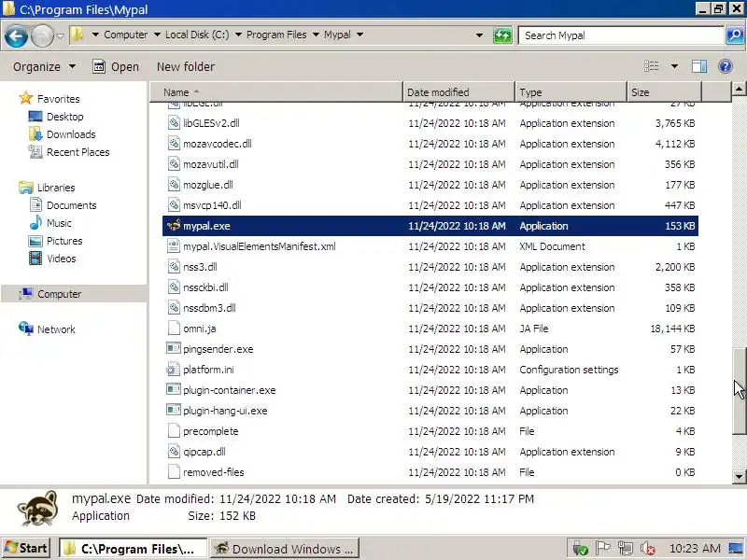Click the scroll up arrow of file list
The image size is (747, 560).
point(739,89)
